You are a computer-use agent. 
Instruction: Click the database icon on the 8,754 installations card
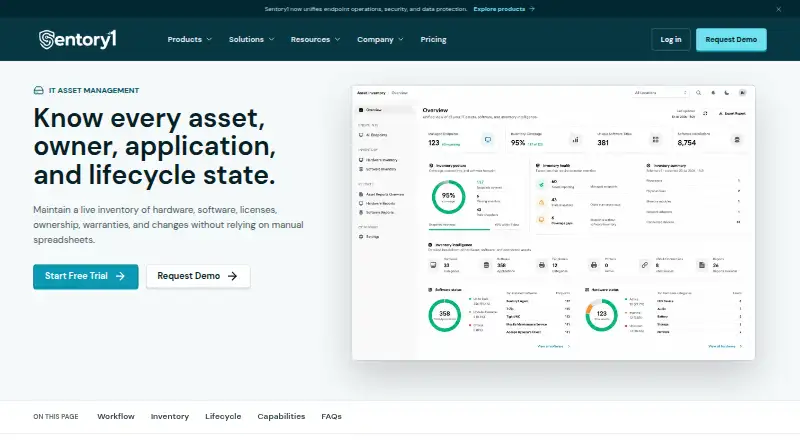point(736,139)
